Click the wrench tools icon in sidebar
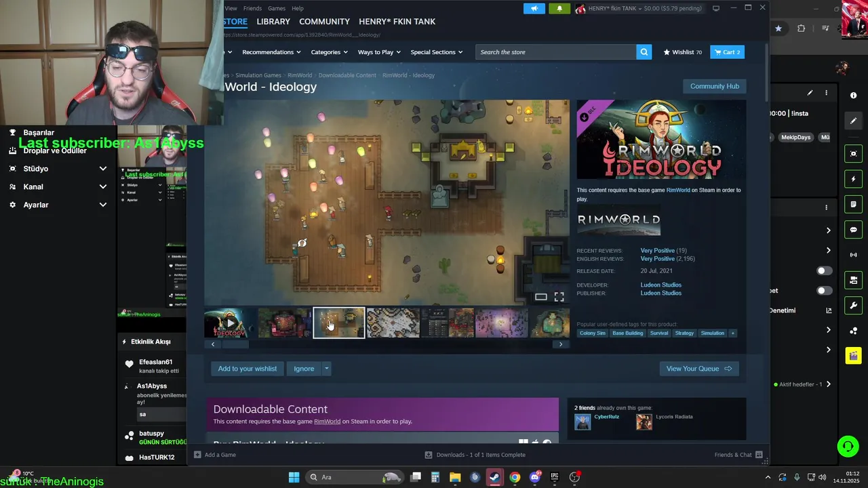Screen dimensions: 868x488 (x=854, y=306)
